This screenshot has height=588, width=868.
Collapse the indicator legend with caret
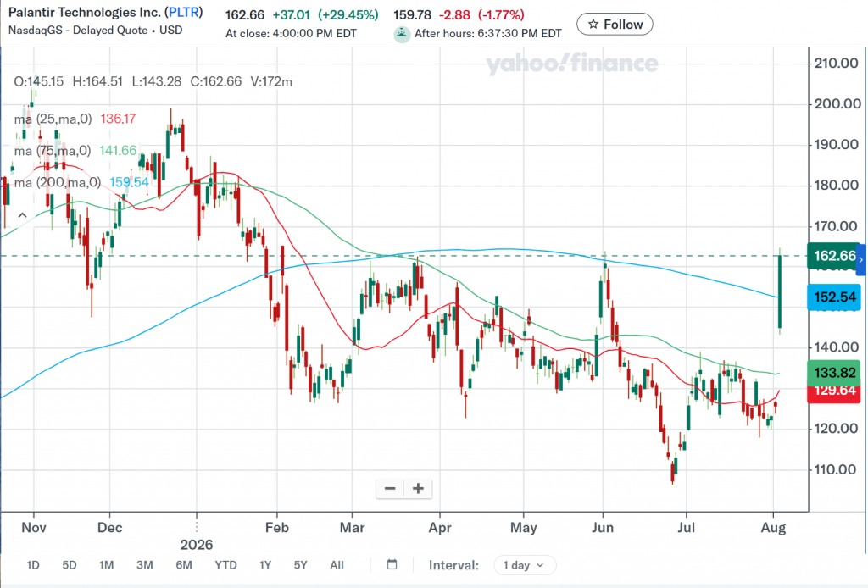(x=22, y=215)
